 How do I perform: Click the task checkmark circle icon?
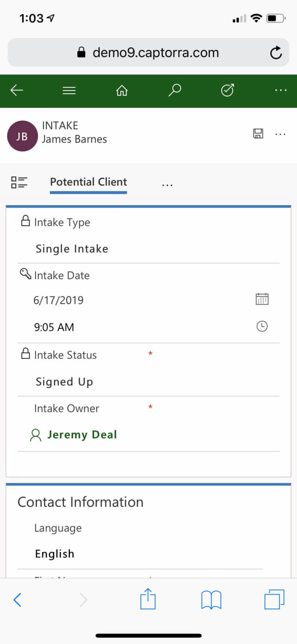click(227, 90)
